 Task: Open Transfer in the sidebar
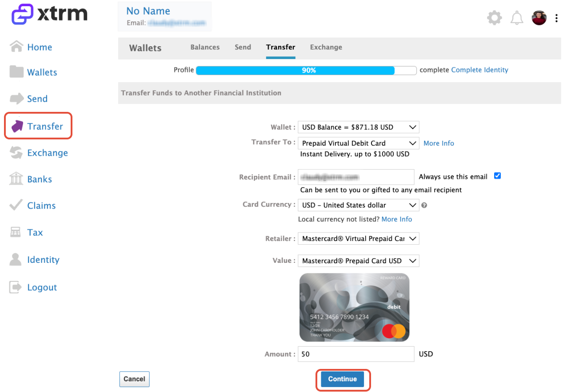[45, 127]
